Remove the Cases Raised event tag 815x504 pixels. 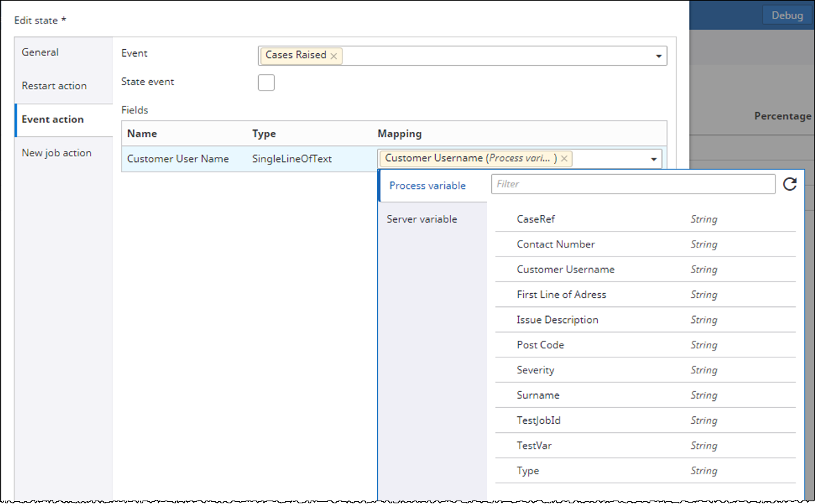coord(333,55)
